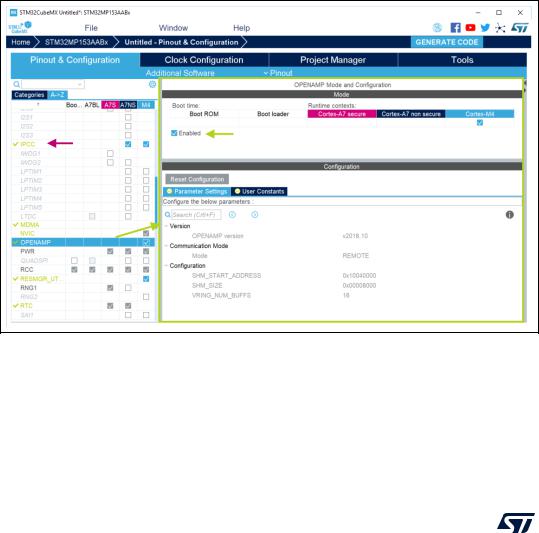
Task: Open the Window menu
Action: 173,28
